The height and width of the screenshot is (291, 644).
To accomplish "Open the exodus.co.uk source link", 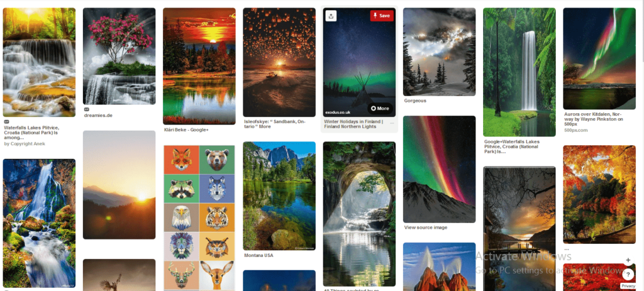I will pos(338,111).
